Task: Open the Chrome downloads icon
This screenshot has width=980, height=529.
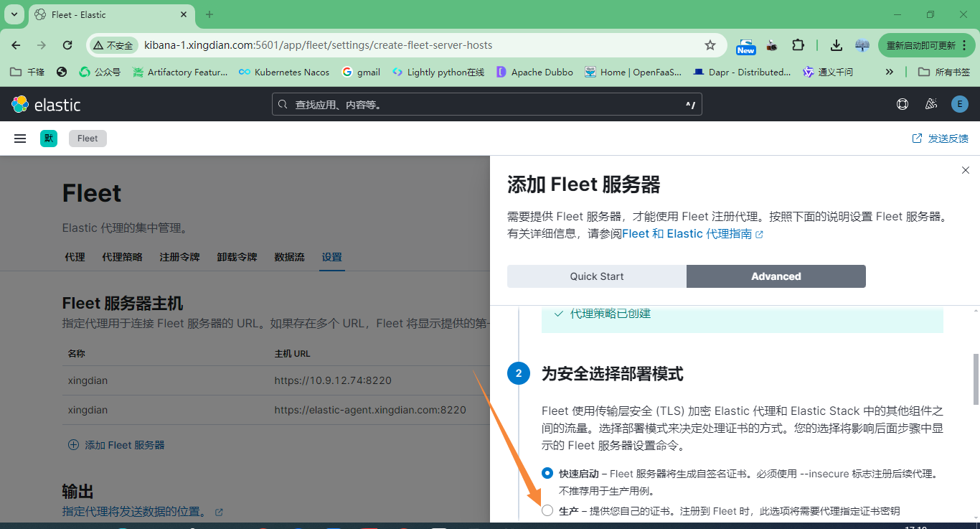Action: [836, 45]
